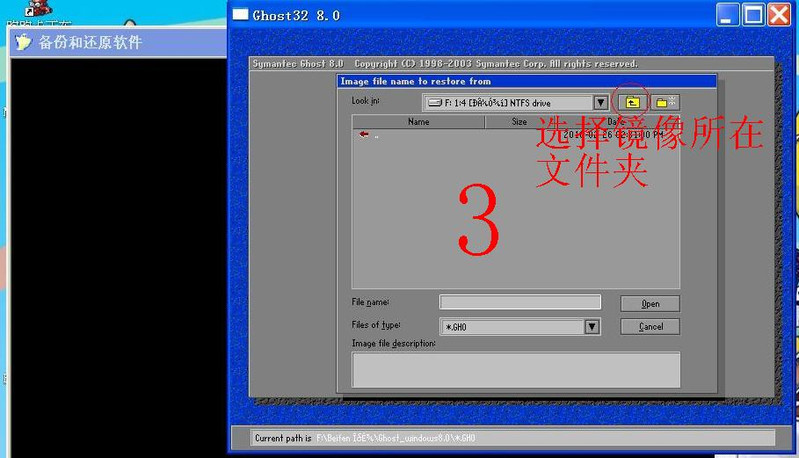Click the desktop shortcut icon at top left

click(38, 8)
